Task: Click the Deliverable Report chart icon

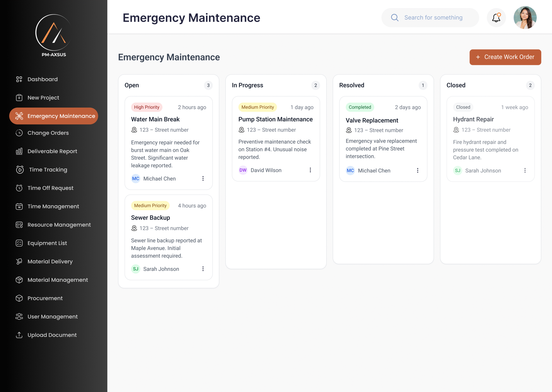Action: click(x=19, y=151)
